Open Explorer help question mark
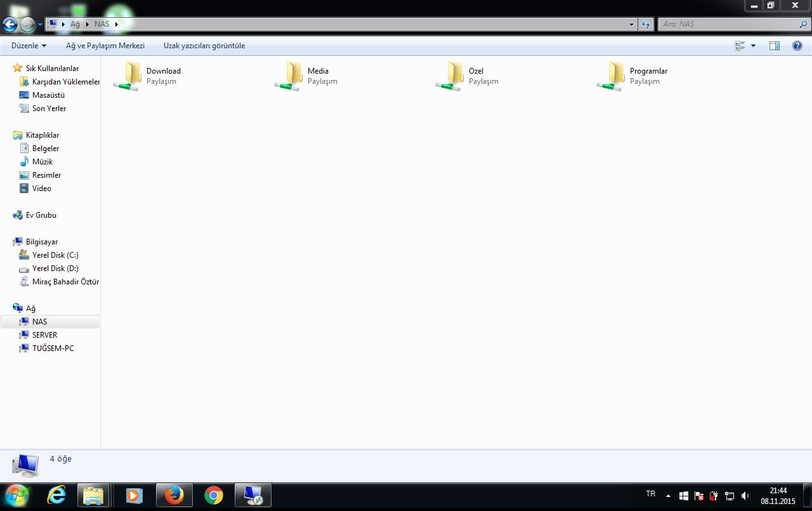The image size is (812, 511). pyautogui.click(x=797, y=46)
